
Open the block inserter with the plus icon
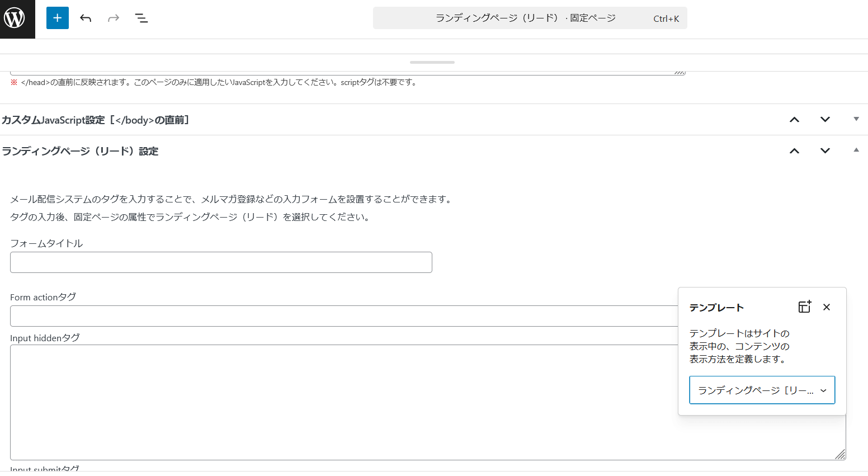coord(58,18)
